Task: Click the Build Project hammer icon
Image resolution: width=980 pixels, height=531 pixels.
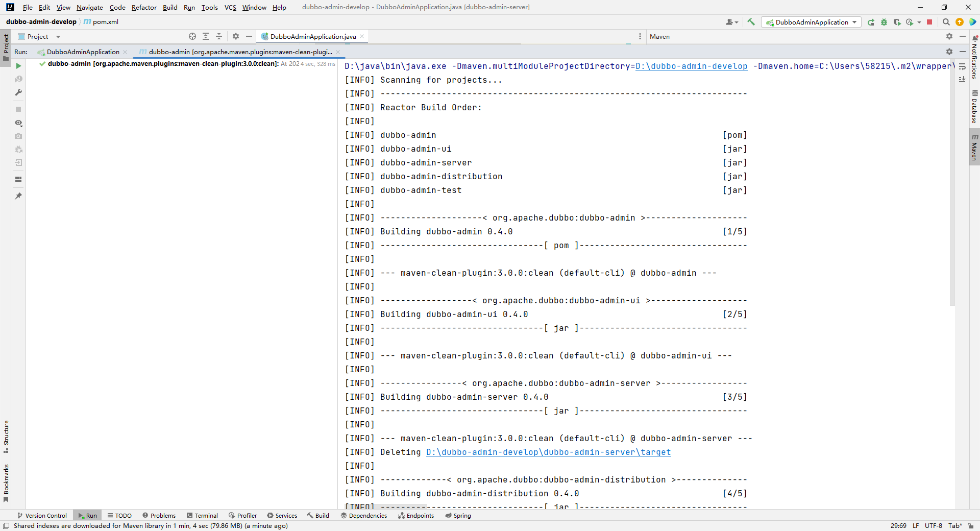Action: pos(751,22)
